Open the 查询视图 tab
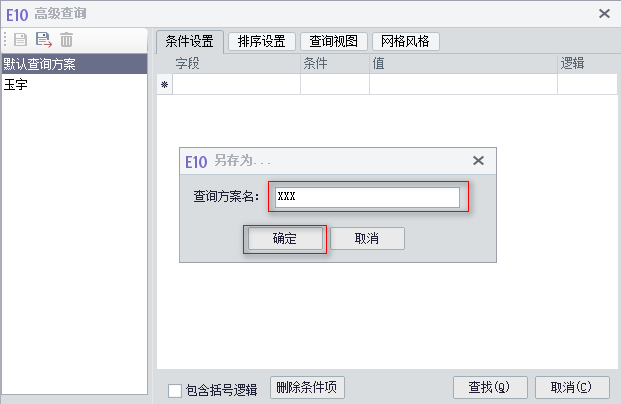The width and height of the screenshot is (621, 404). click(334, 42)
